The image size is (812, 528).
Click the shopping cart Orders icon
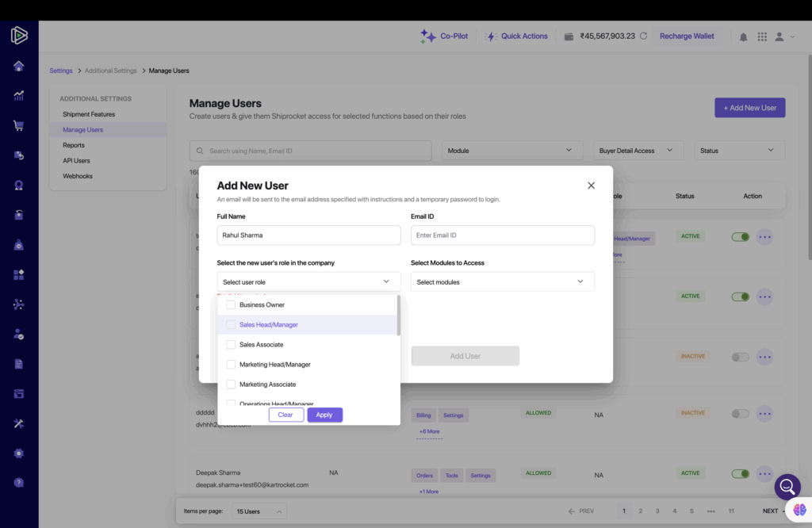coord(18,125)
